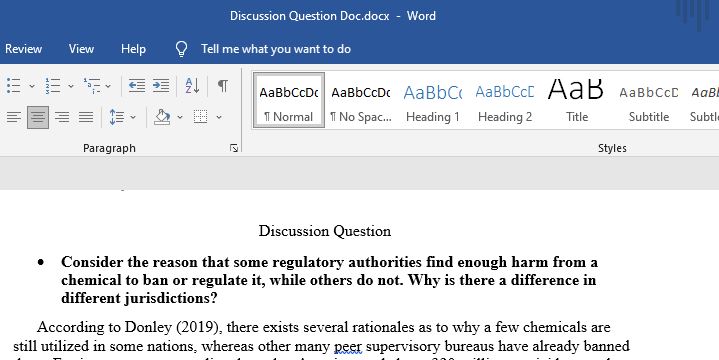
Task: Toggle Align Right paragraph alignment
Action: (x=62, y=117)
